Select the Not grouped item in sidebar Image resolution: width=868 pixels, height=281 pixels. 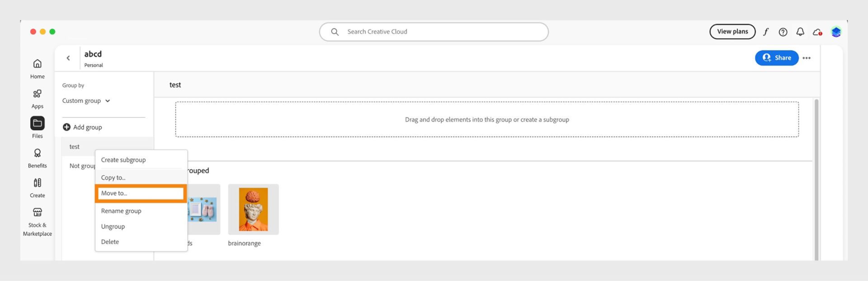(x=82, y=166)
